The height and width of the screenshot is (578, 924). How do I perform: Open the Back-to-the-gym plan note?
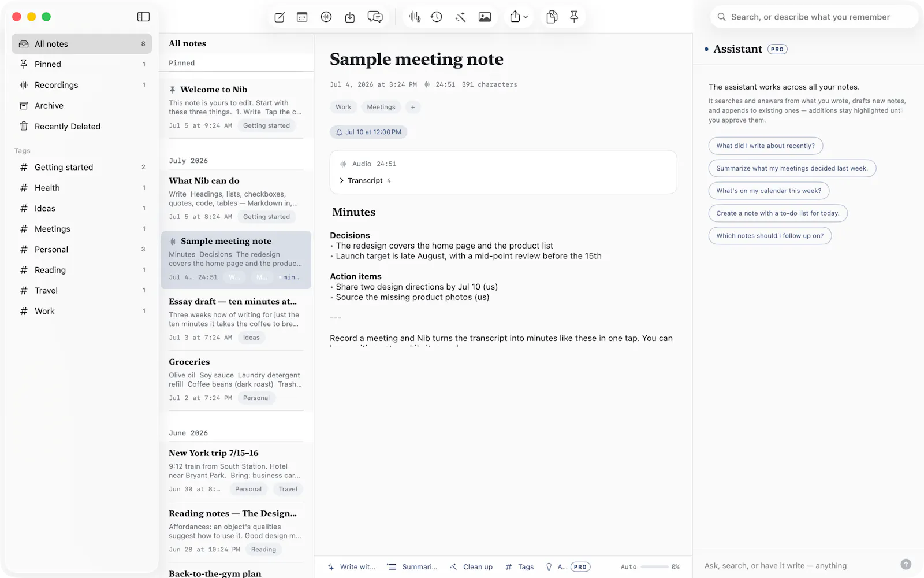tap(236, 572)
